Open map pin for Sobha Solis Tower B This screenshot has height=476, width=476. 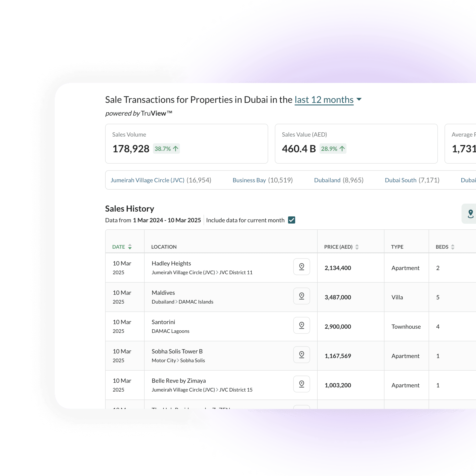(x=301, y=354)
